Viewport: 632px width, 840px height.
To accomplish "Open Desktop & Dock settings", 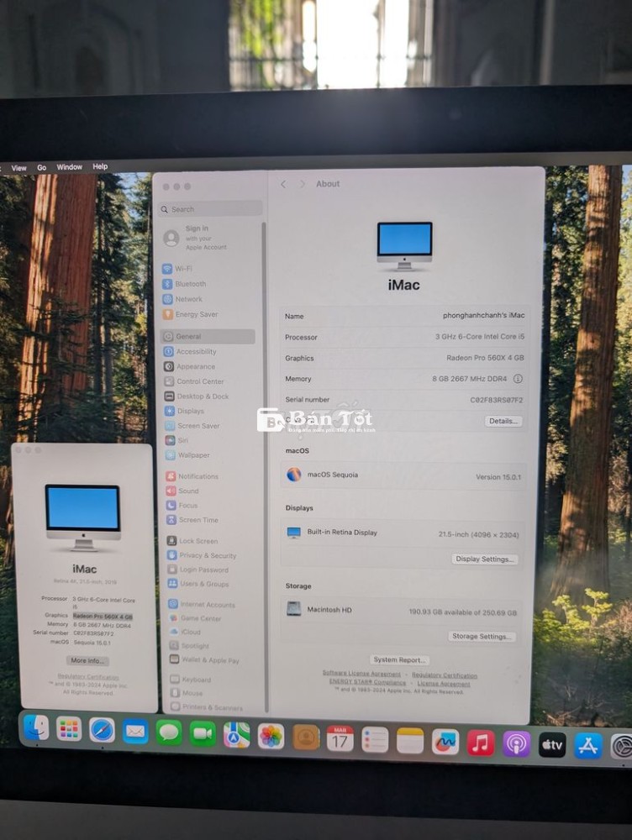I will [196, 396].
